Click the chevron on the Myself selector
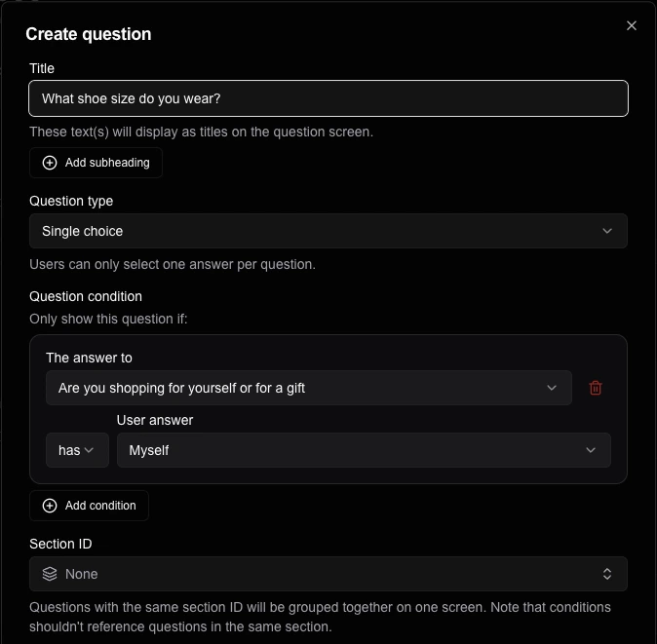 click(591, 450)
